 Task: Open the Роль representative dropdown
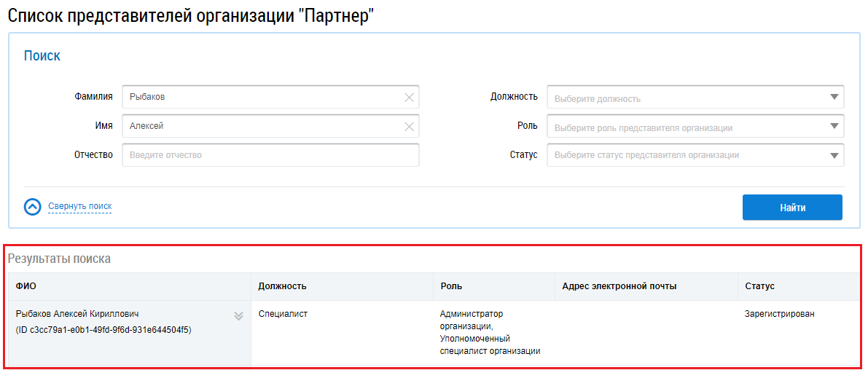point(695,127)
